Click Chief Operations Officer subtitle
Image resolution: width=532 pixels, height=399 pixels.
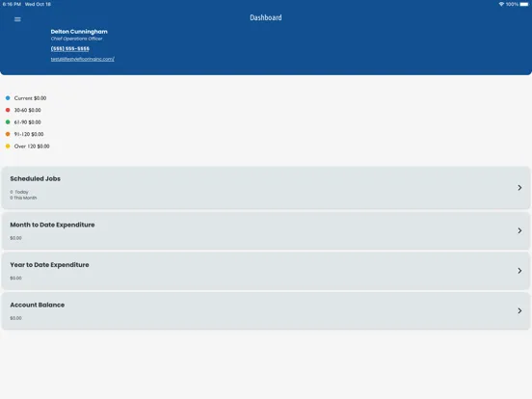77,39
